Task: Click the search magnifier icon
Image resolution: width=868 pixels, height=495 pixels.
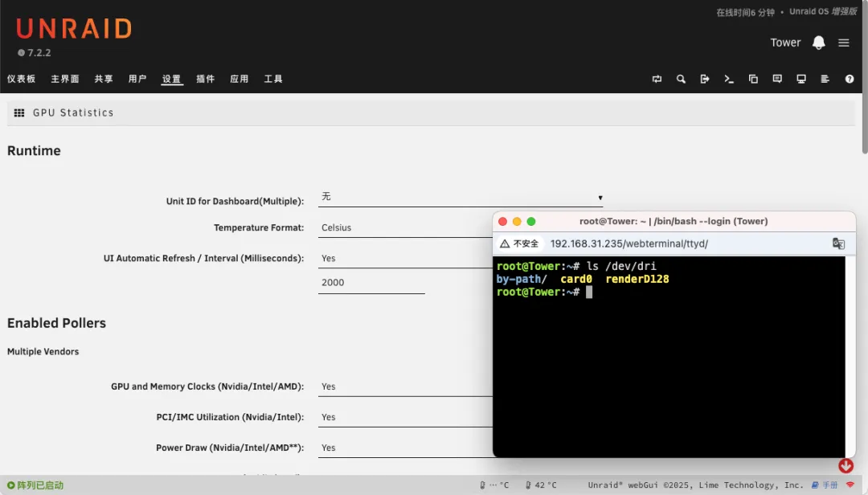Action: click(x=681, y=79)
